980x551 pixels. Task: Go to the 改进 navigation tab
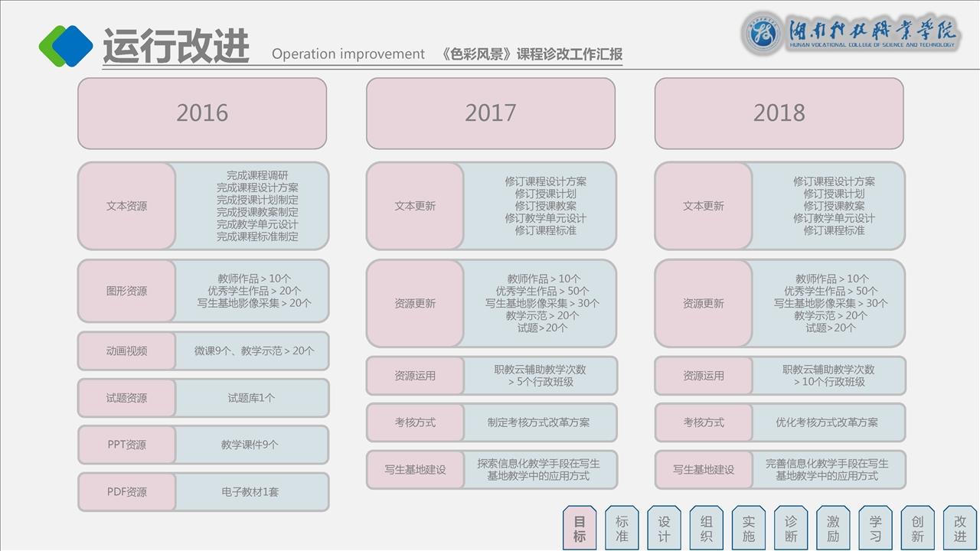pos(960,528)
